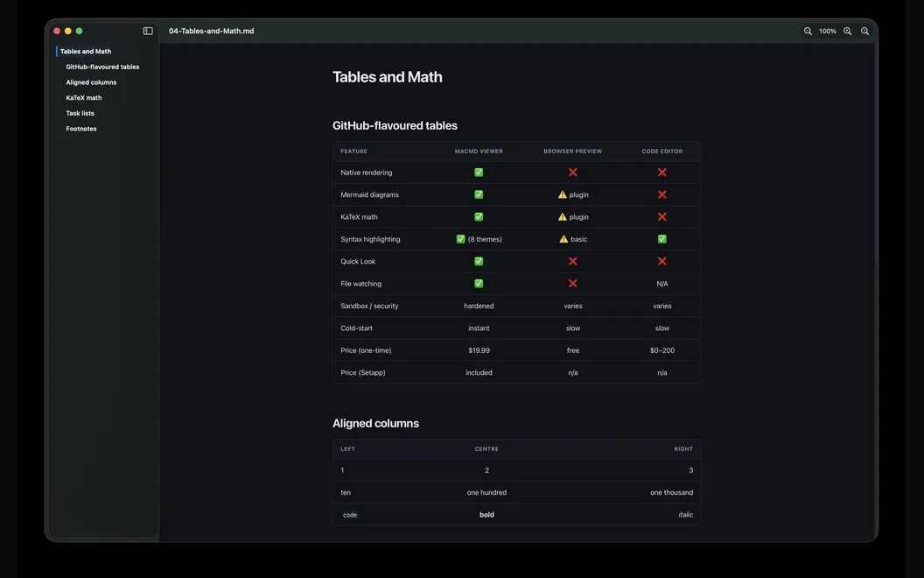Click the KaTeX math table row label
This screenshot has width=924, height=578.
[x=359, y=216]
